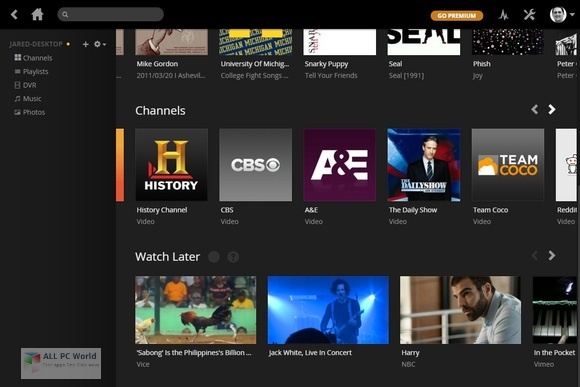The height and width of the screenshot is (387, 580).
Task: Open the Team Coco channel thumbnail
Action: coord(508,165)
